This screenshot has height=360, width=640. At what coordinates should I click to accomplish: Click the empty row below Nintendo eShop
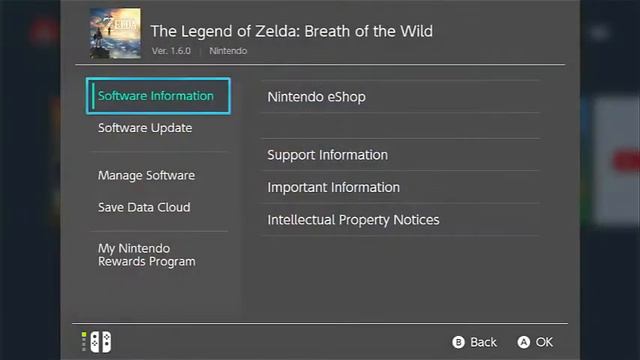click(x=400, y=126)
